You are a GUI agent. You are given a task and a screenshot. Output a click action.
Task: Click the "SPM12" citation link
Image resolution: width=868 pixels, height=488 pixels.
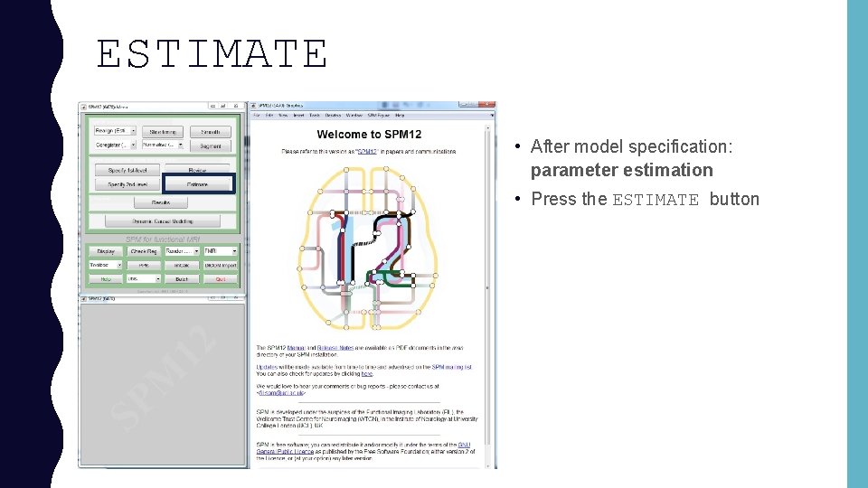366,151
